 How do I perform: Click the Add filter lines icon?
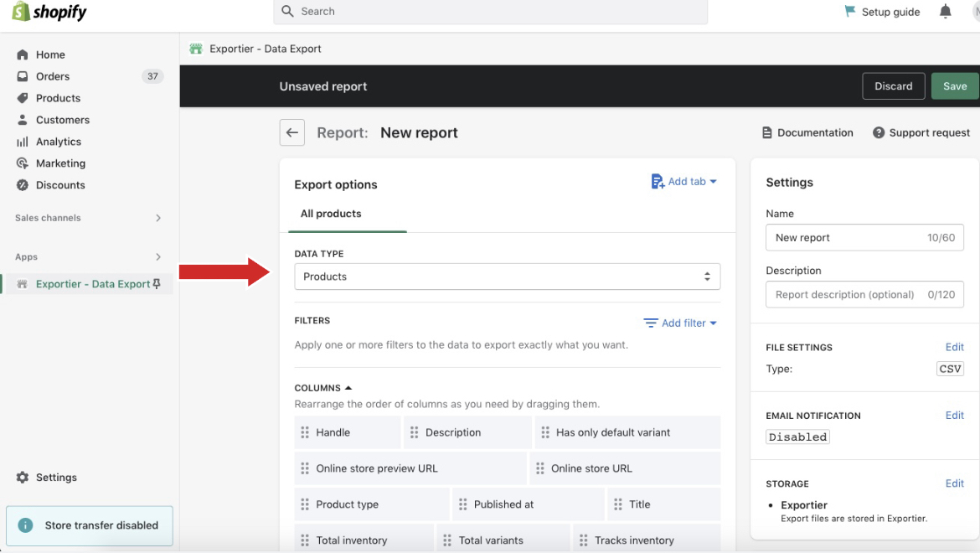pyautogui.click(x=651, y=323)
